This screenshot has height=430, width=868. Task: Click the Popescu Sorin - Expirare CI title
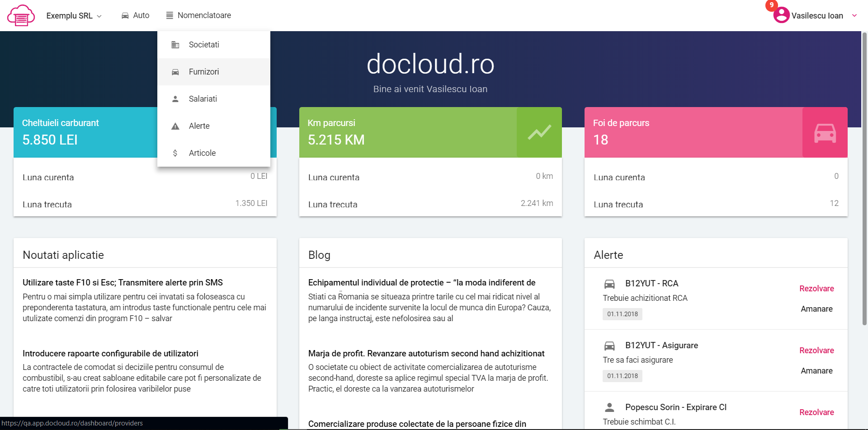676,407
